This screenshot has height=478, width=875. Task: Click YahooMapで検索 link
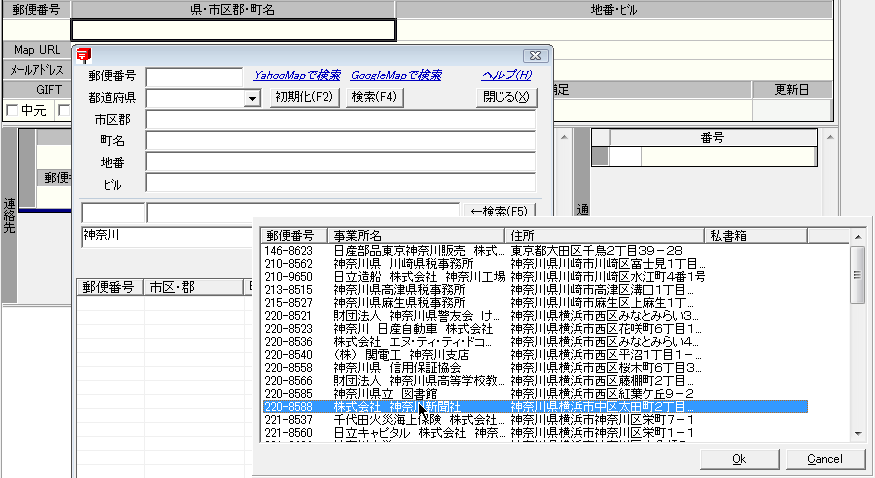(297, 75)
